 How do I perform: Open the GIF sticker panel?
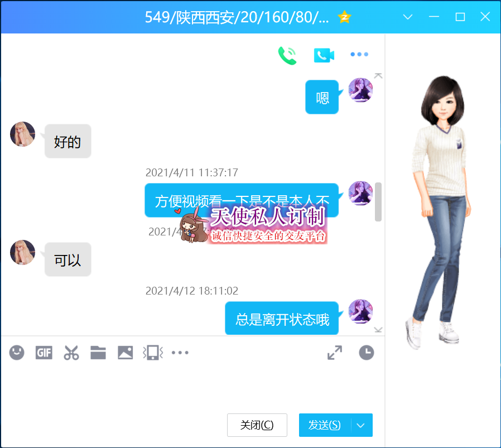pyautogui.click(x=44, y=353)
